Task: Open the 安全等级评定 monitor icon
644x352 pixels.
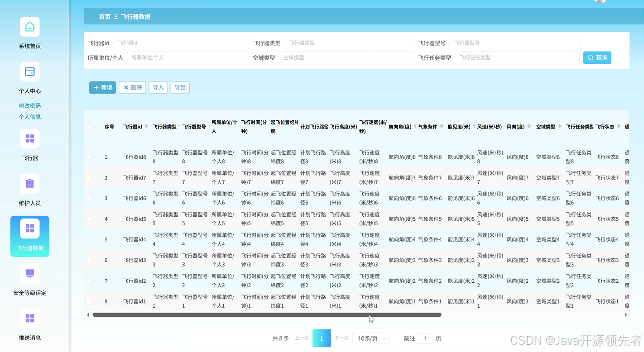Action: pyautogui.click(x=29, y=273)
